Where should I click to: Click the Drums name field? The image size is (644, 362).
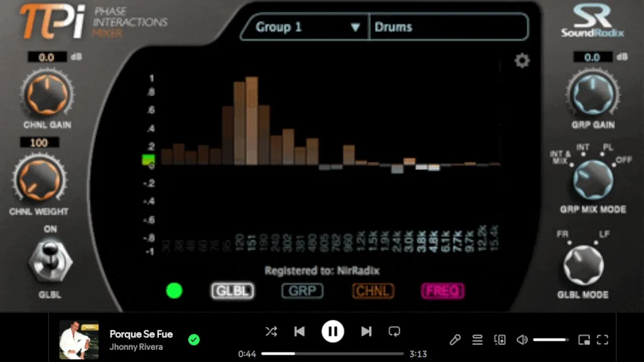(x=449, y=27)
